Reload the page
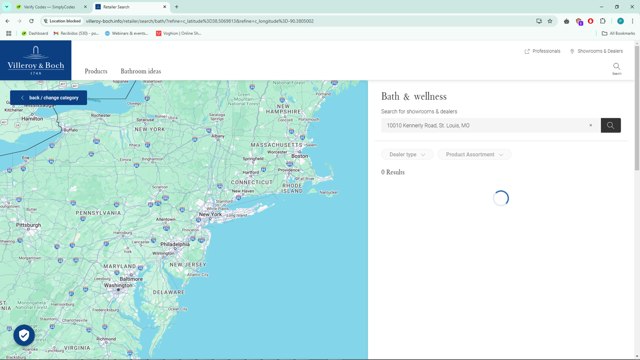 coord(31,21)
